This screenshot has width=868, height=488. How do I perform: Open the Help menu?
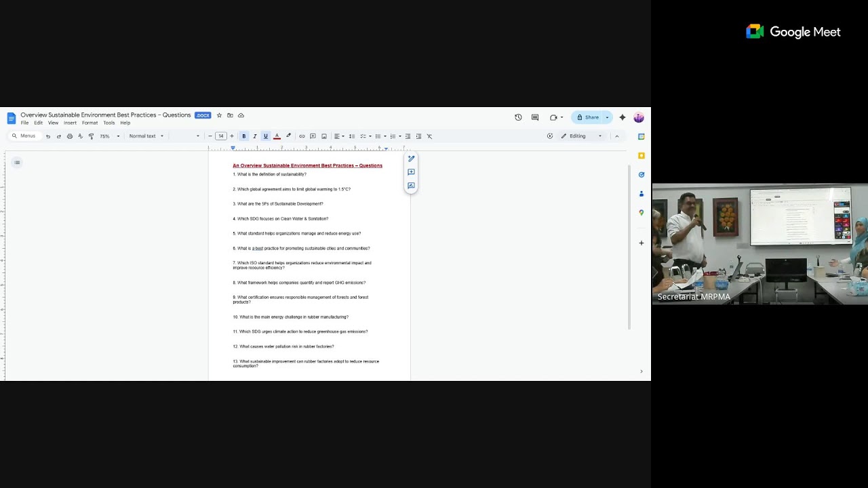click(125, 123)
